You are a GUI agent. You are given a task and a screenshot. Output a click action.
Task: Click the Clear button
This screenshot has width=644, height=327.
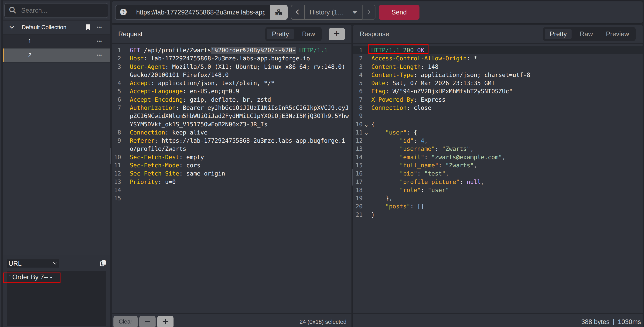tap(125, 321)
